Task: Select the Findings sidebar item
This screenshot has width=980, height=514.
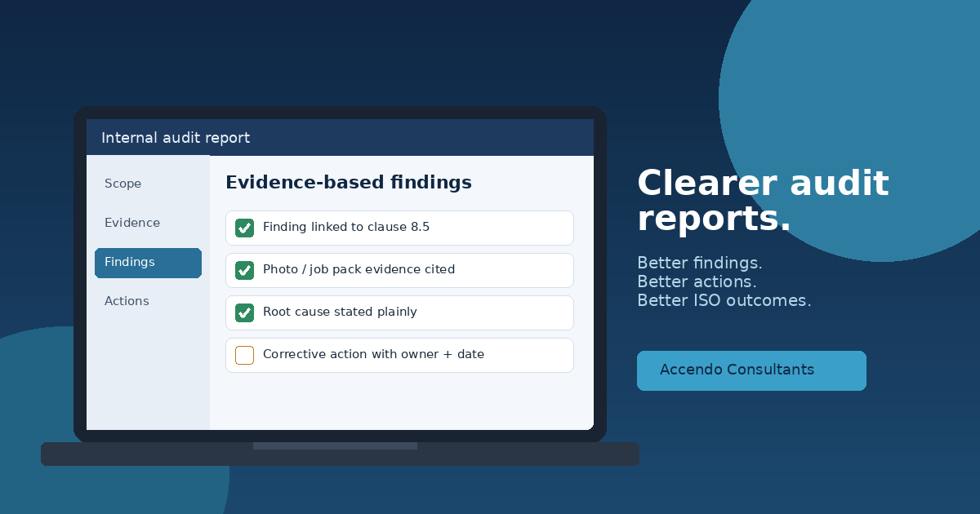Action: (x=148, y=263)
